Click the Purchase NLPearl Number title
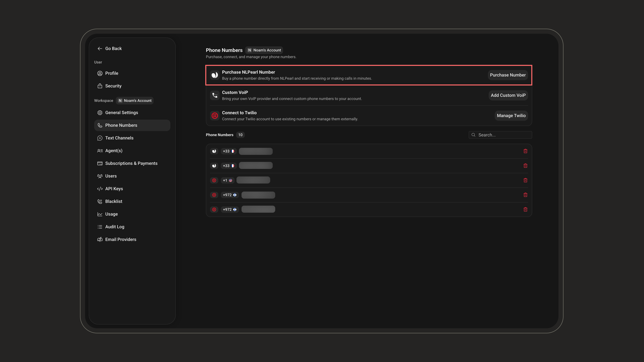The height and width of the screenshot is (362, 644). click(x=248, y=72)
